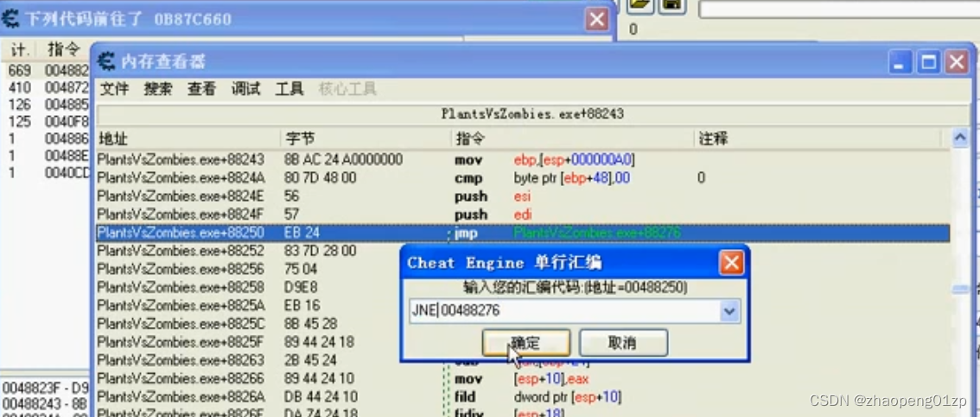This screenshot has width=980, height=417.
Task: Click the 注释 column header
Action: [x=818, y=138]
